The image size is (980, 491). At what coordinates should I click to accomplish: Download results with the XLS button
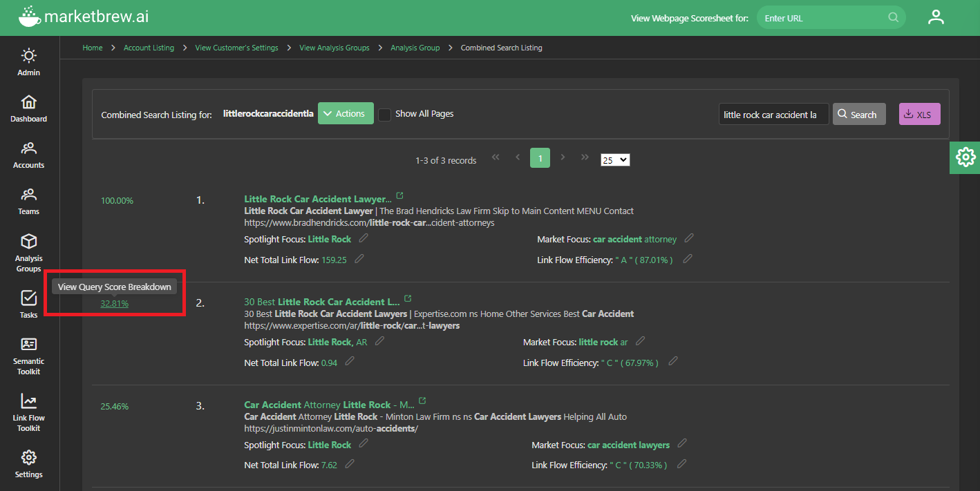(x=919, y=115)
